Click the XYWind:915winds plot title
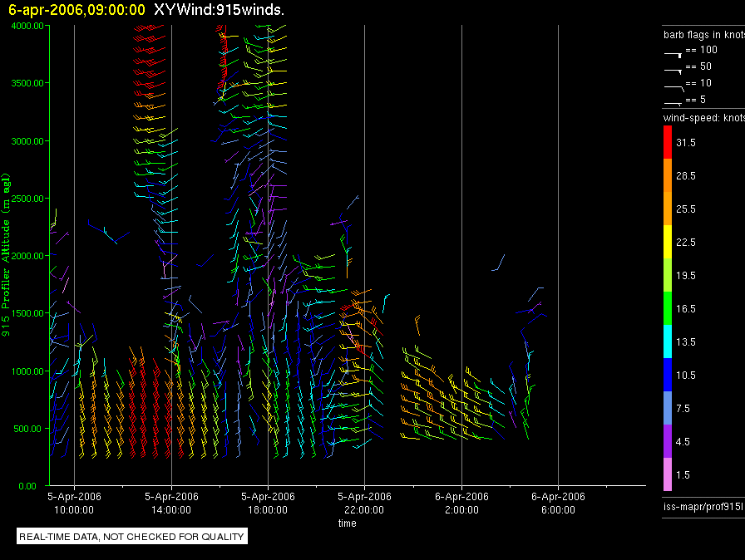 pyautogui.click(x=220, y=9)
